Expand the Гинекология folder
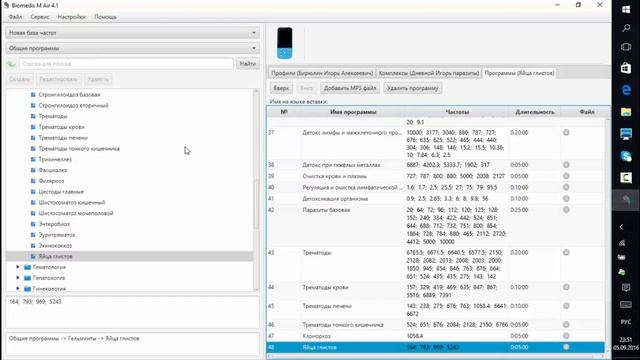Screen dimensions: 640x360 click(x=18, y=288)
